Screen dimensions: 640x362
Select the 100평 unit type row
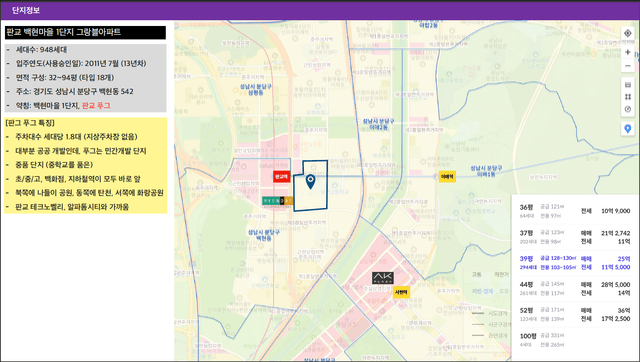[x=575, y=340]
